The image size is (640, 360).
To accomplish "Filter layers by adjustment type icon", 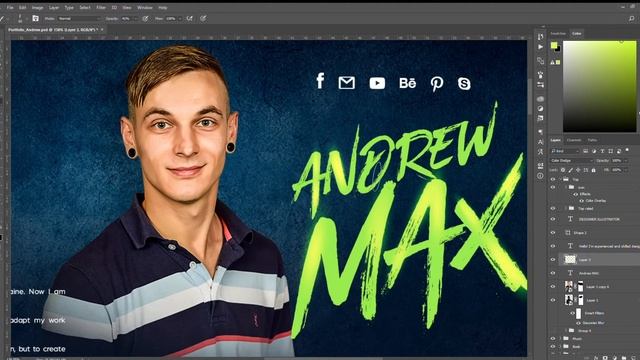I will [594, 151].
